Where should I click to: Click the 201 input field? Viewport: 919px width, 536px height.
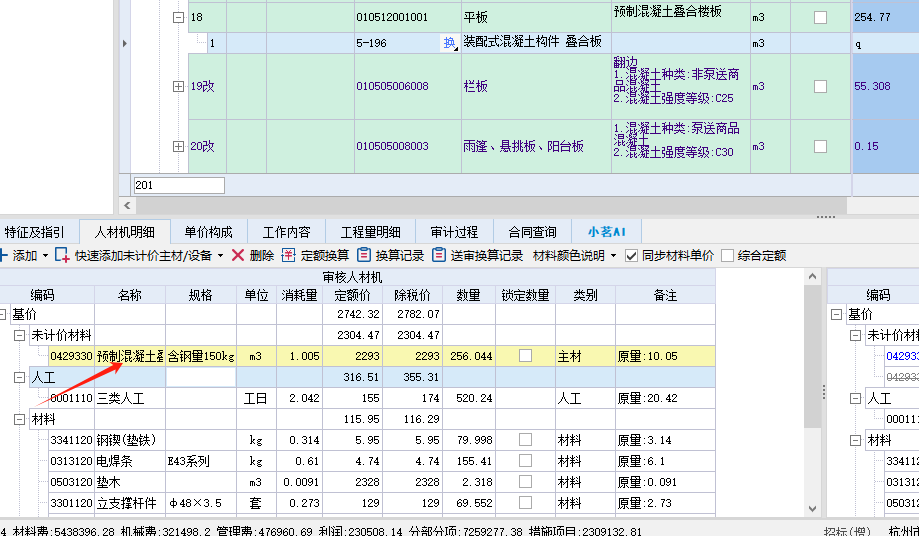[x=179, y=186]
